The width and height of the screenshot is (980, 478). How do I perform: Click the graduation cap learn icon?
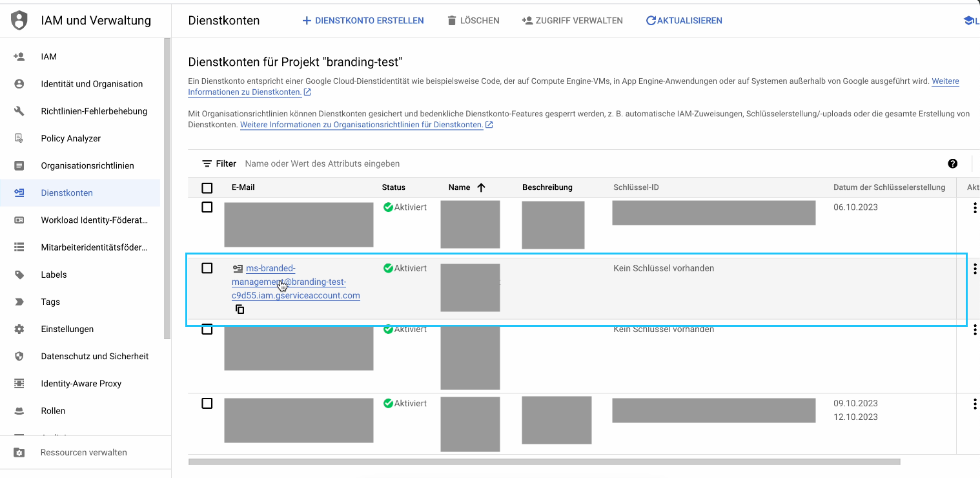(x=968, y=21)
